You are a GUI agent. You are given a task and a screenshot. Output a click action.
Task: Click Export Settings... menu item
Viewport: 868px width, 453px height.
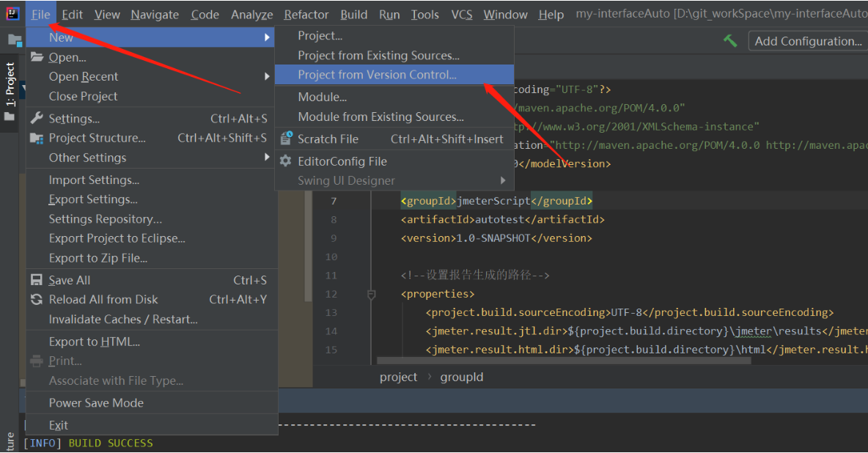[x=150, y=199]
